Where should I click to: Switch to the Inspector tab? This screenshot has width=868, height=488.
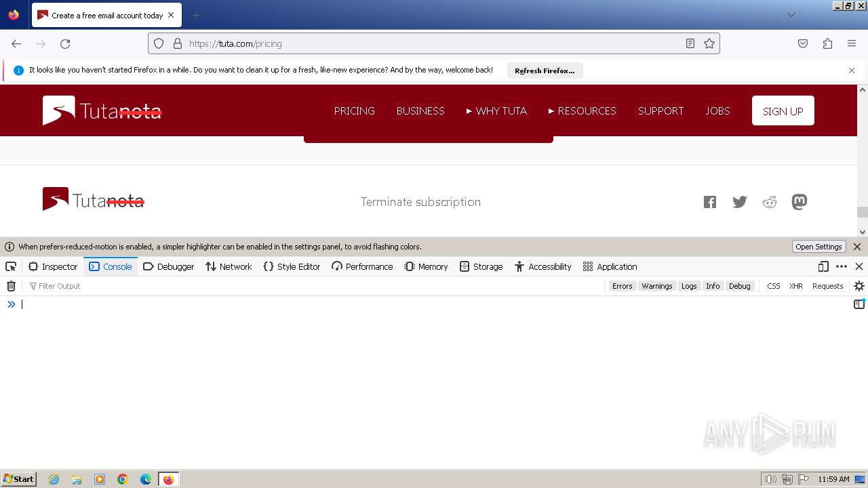53,266
